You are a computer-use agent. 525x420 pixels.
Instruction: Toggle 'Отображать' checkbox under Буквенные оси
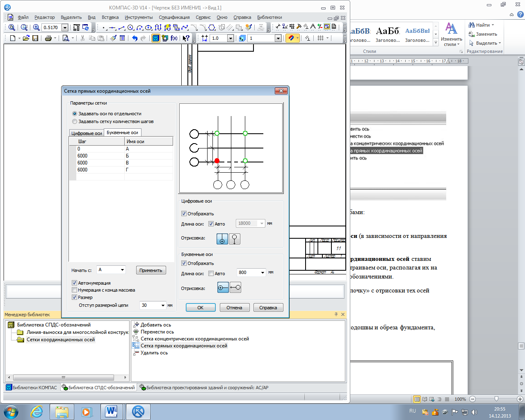(x=184, y=263)
